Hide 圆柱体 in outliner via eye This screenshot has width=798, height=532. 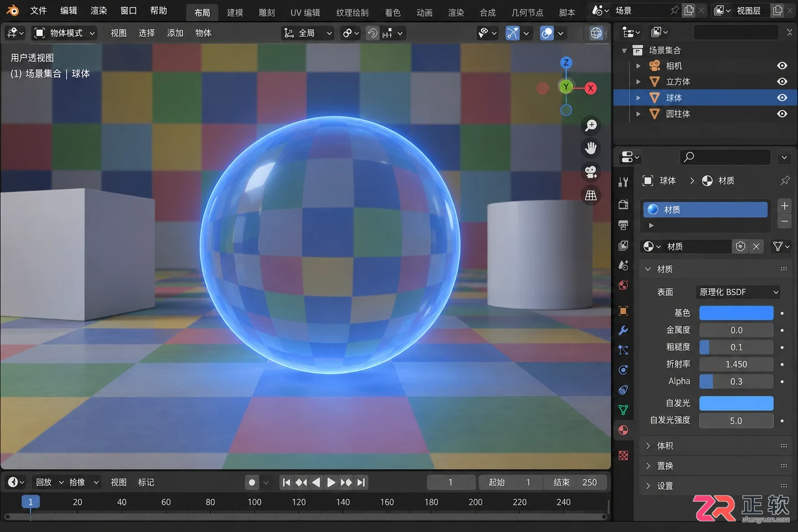(782, 114)
